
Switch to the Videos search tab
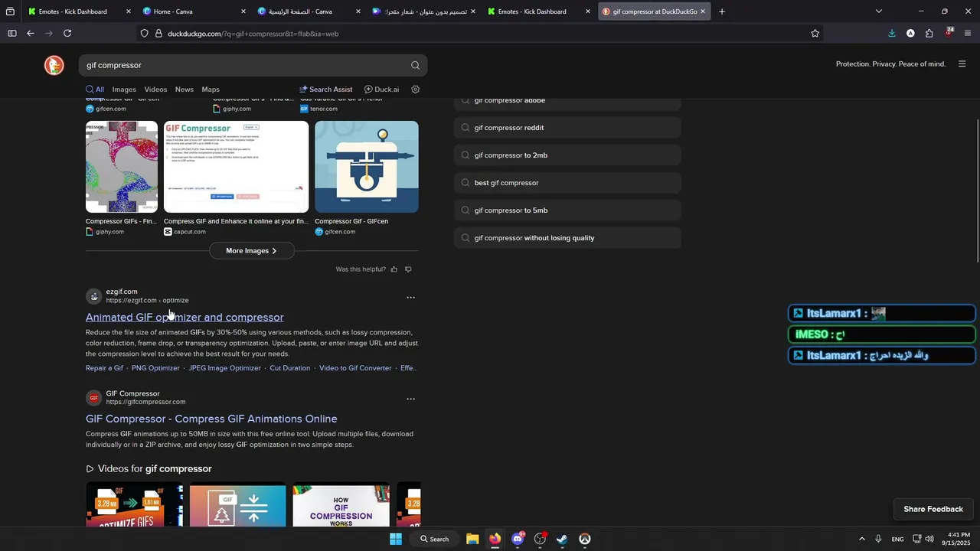pos(155,90)
